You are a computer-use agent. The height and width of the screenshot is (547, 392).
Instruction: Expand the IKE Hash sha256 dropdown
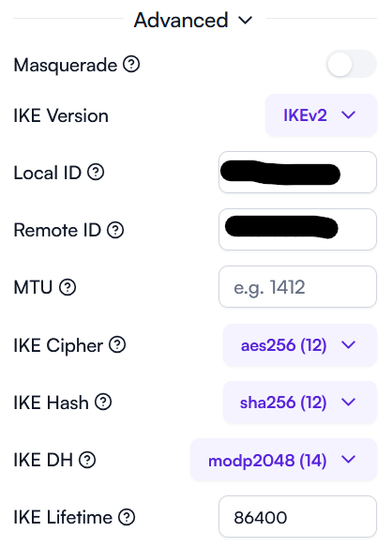pos(300,403)
